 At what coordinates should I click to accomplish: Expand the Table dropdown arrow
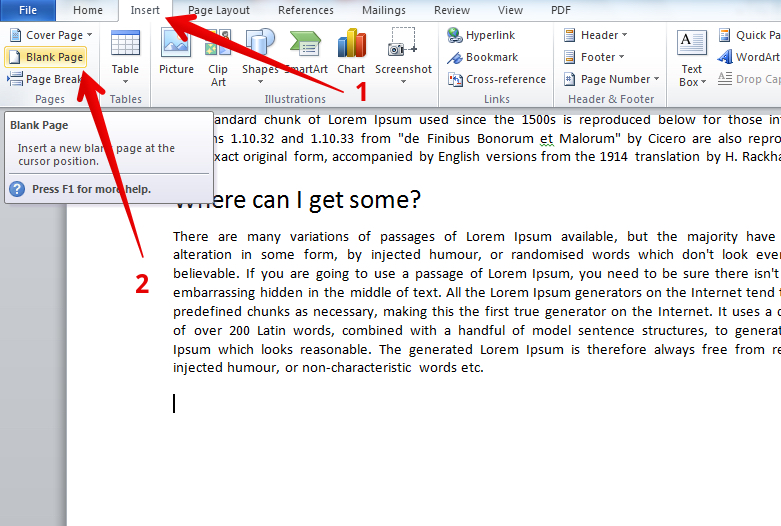[x=125, y=82]
